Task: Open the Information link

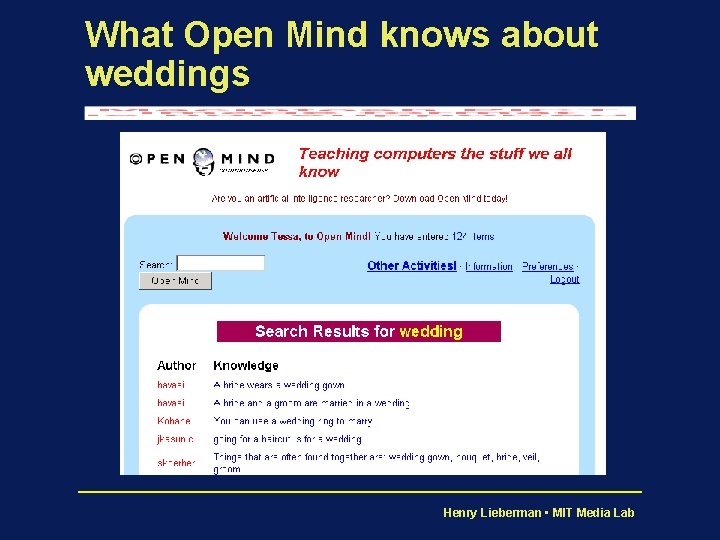Action: point(489,266)
